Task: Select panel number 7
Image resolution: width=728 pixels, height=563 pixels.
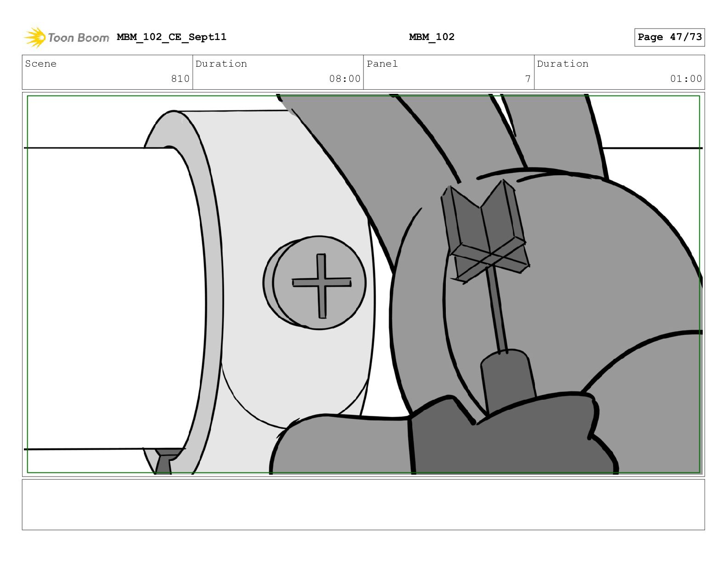Action: point(528,79)
